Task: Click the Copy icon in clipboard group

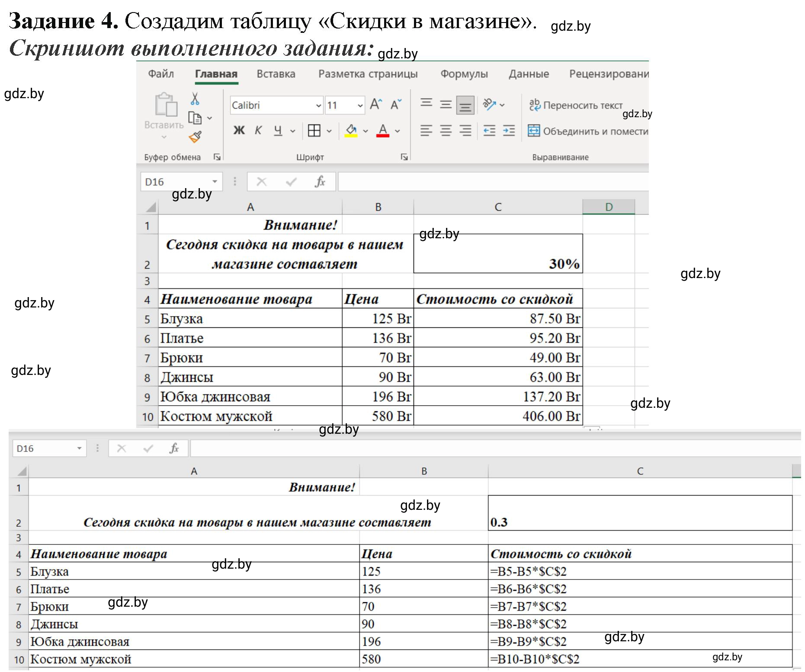Action: 195,118
